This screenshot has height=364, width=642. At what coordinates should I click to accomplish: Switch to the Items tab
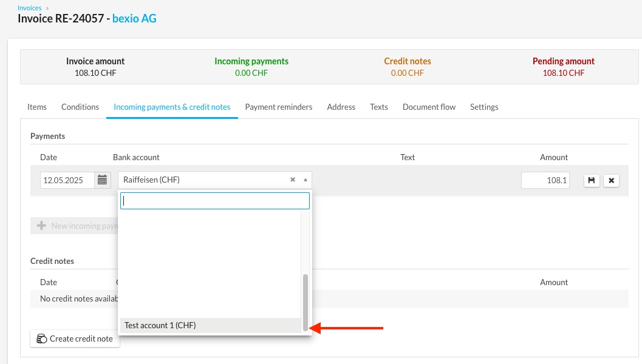pyautogui.click(x=37, y=107)
